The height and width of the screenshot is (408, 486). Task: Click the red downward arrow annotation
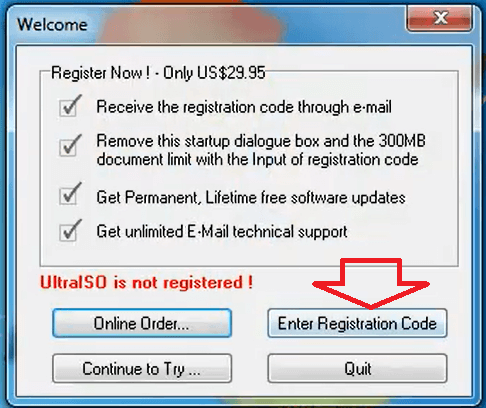[x=371, y=283]
